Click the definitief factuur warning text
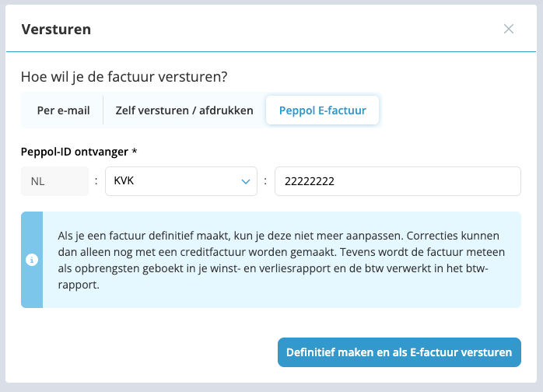 280,259
